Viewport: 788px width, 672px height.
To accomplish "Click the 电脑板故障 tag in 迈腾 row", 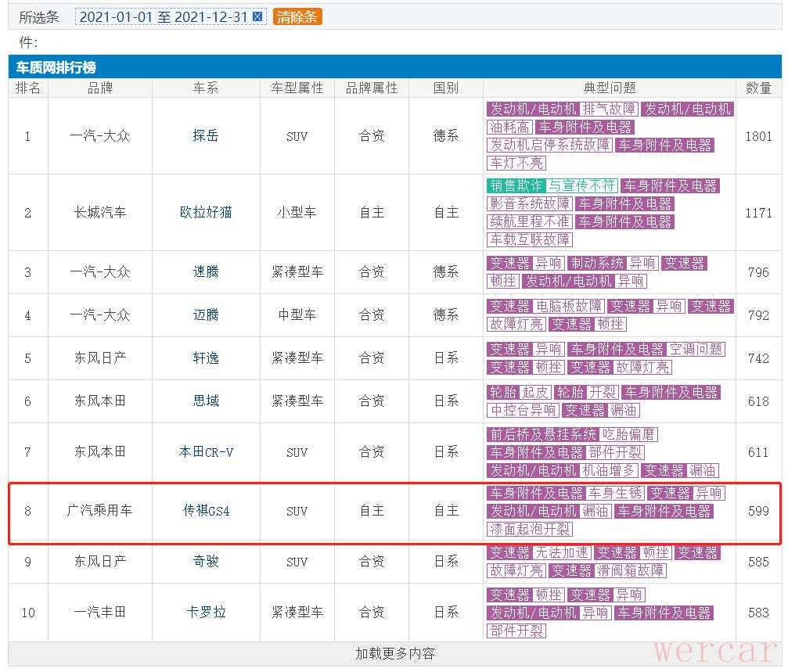I will coord(568,307).
